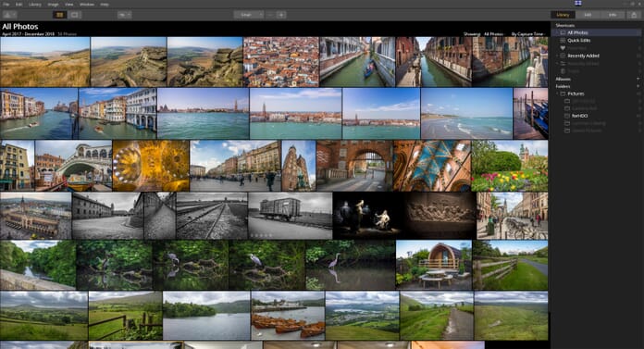The height and width of the screenshot is (349, 644).
Task: Open canal with blue gondola boat thumbnail
Action: tap(357, 62)
